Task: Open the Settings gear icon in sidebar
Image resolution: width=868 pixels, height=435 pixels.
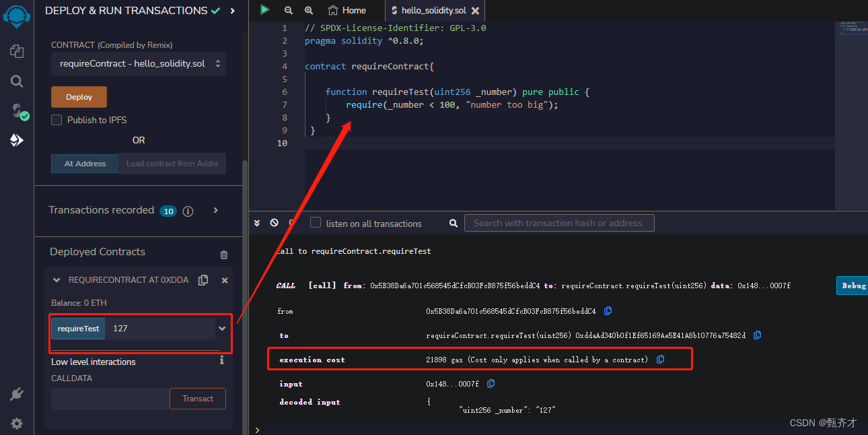Action: coord(17,424)
